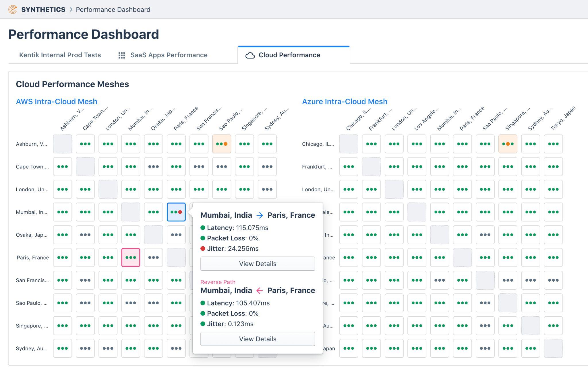The height and width of the screenshot is (372, 588).
Task: Click AWS Cape Town to Osaka gray cell
Action: 153,167
